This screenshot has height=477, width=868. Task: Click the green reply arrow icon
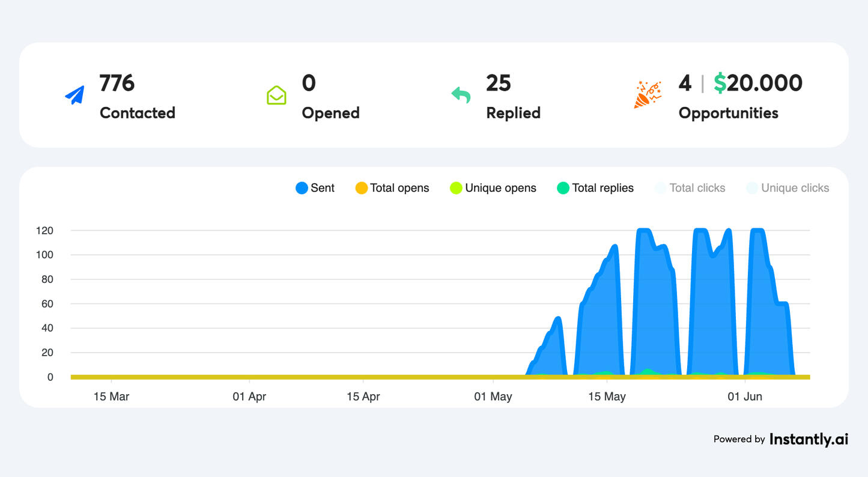click(x=461, y=95)
